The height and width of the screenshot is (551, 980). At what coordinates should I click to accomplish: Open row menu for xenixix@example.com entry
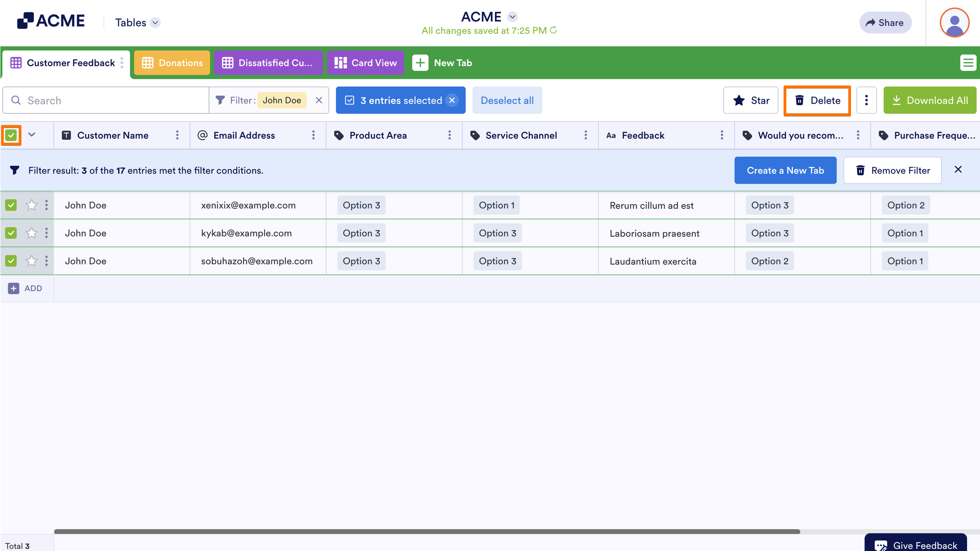coord(46,205)
